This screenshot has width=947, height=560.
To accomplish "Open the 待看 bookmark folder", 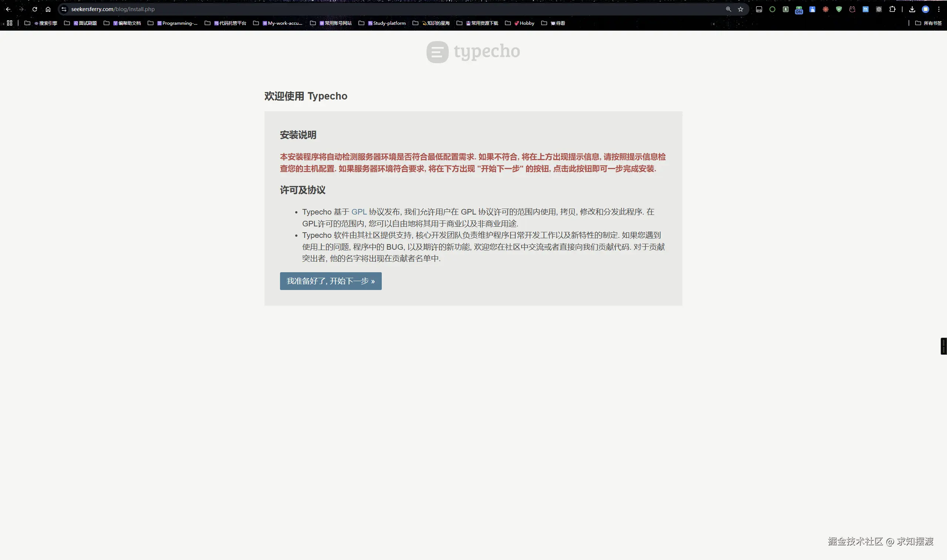I will pos(553,23).
